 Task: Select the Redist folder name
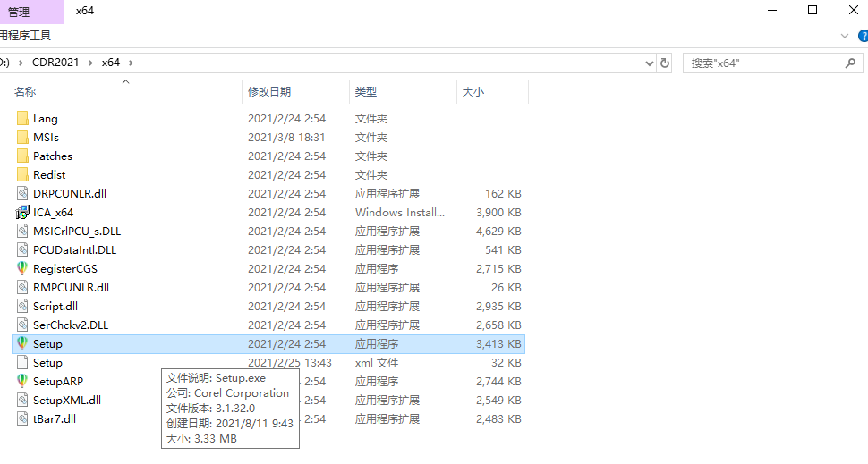coord(49,174)
